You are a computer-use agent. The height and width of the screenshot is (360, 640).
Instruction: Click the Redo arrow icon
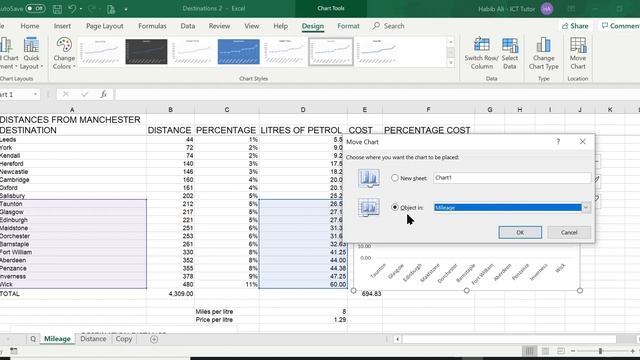[x=92, y=9]
